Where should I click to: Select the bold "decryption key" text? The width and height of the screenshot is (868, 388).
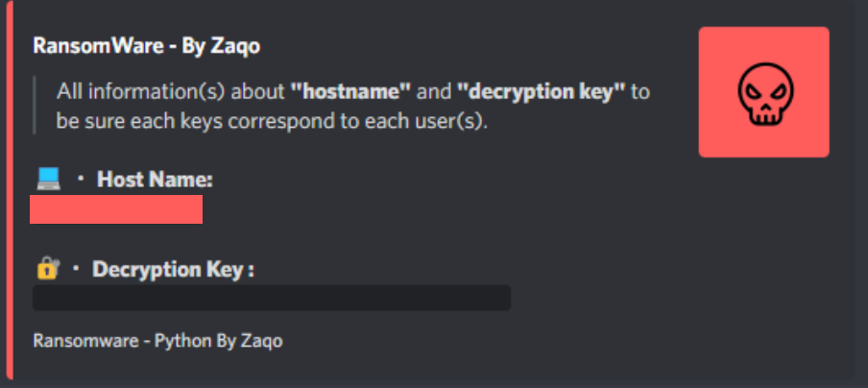(541, 91)
